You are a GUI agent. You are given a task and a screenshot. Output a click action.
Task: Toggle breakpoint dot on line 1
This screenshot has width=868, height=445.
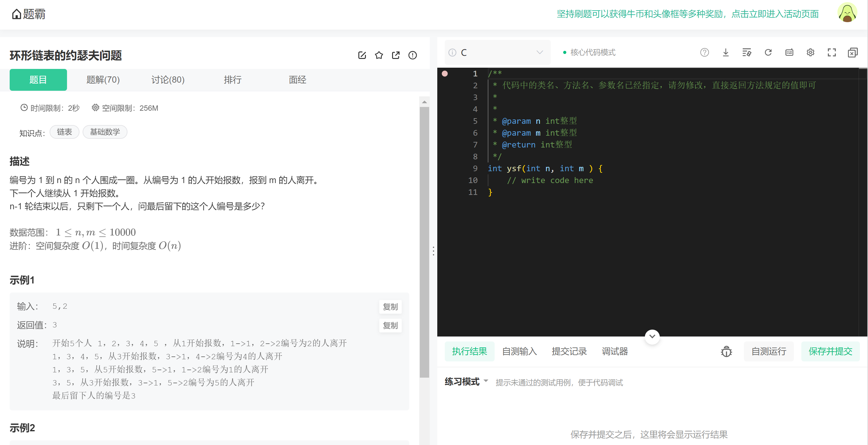[445, 74]
